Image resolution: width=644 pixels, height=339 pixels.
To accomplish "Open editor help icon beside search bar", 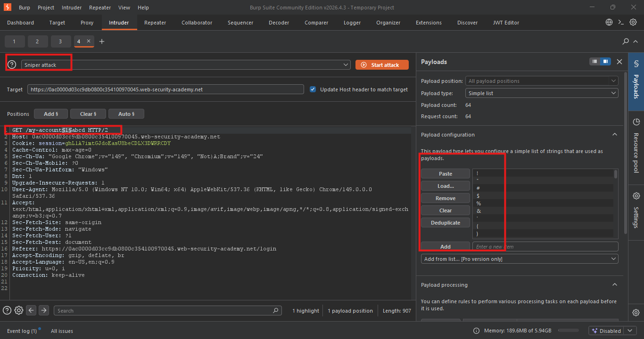I will coord(7,310).
